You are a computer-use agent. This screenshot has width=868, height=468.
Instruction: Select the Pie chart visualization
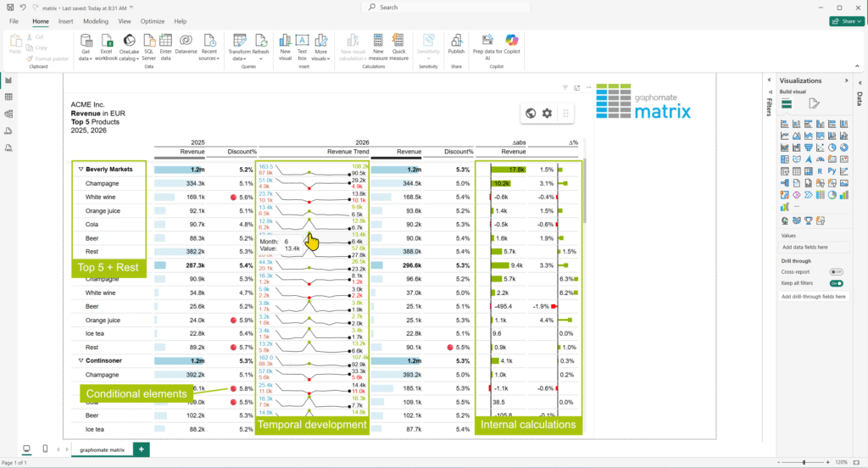tap(832, 148)
